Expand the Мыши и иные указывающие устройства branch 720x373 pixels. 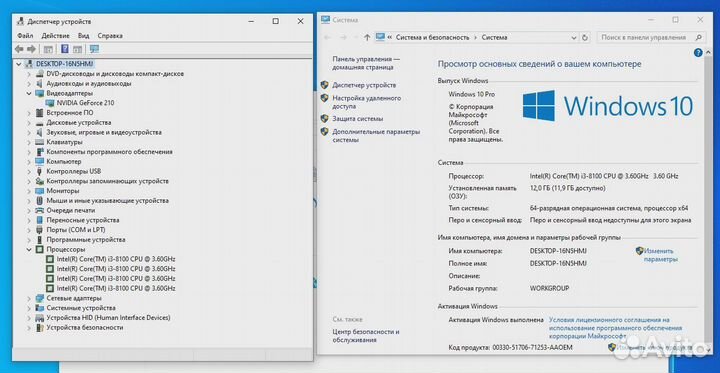(29, 201)
